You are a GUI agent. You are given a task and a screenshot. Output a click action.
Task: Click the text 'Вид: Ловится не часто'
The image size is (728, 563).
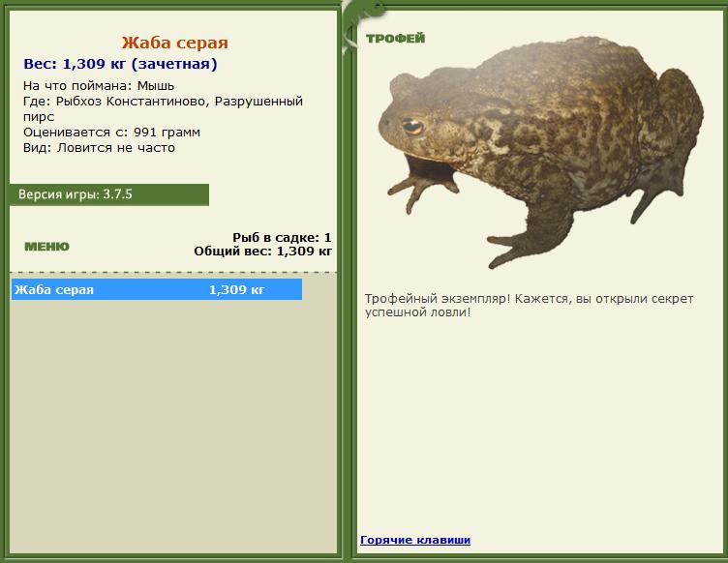tap(100, 148)
